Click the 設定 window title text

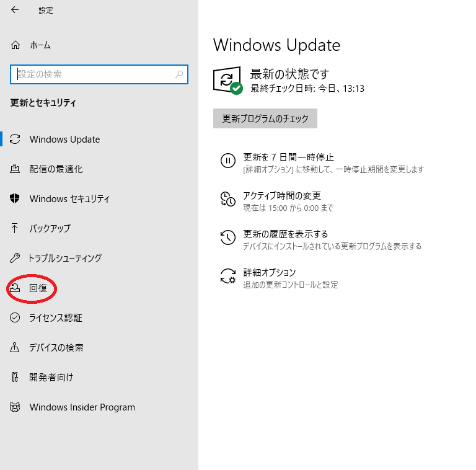click(x=46, y=10)
